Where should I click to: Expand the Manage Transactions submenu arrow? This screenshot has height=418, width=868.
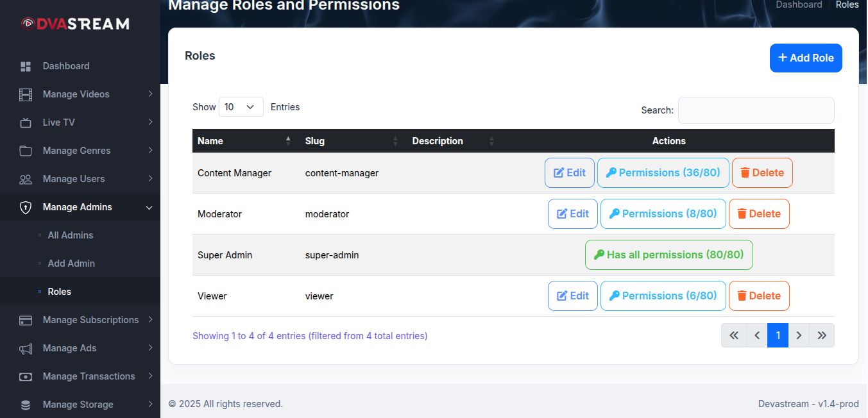pos(149,376)
